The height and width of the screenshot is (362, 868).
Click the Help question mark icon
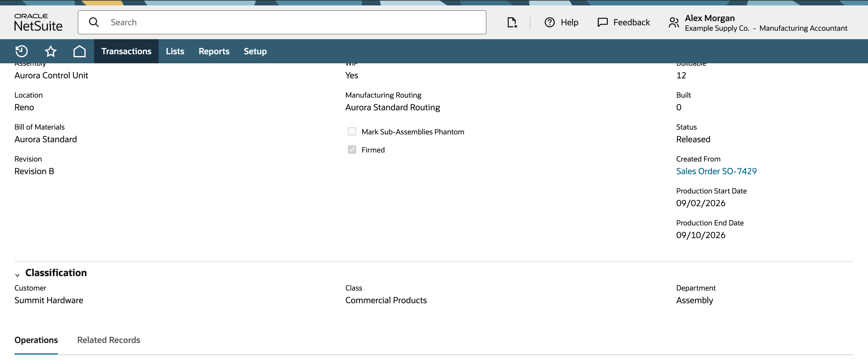click(x=549, y=22)
